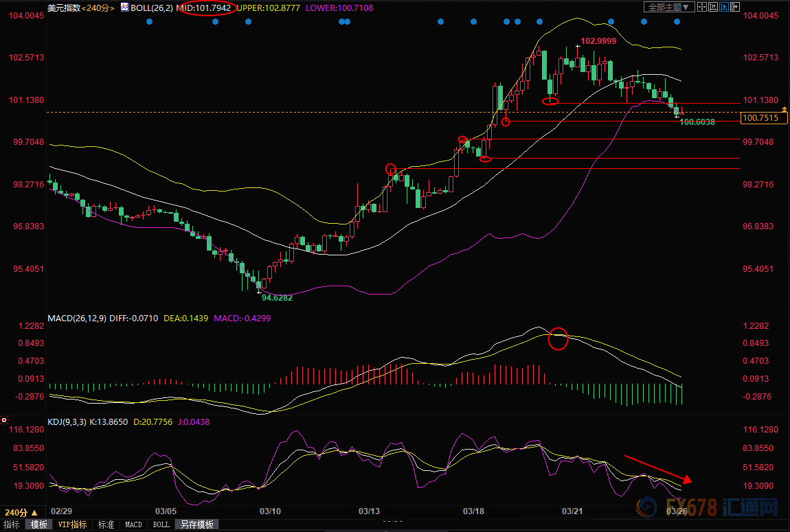Click the red circle marker on MACD crossover

pyautogui.click(x=559, y=338)
